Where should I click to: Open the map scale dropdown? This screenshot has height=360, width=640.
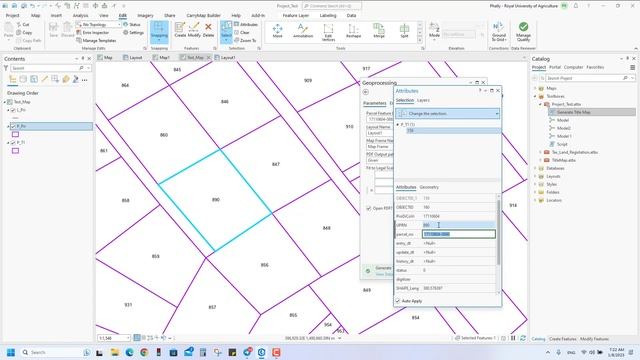(x=128, y=338)
